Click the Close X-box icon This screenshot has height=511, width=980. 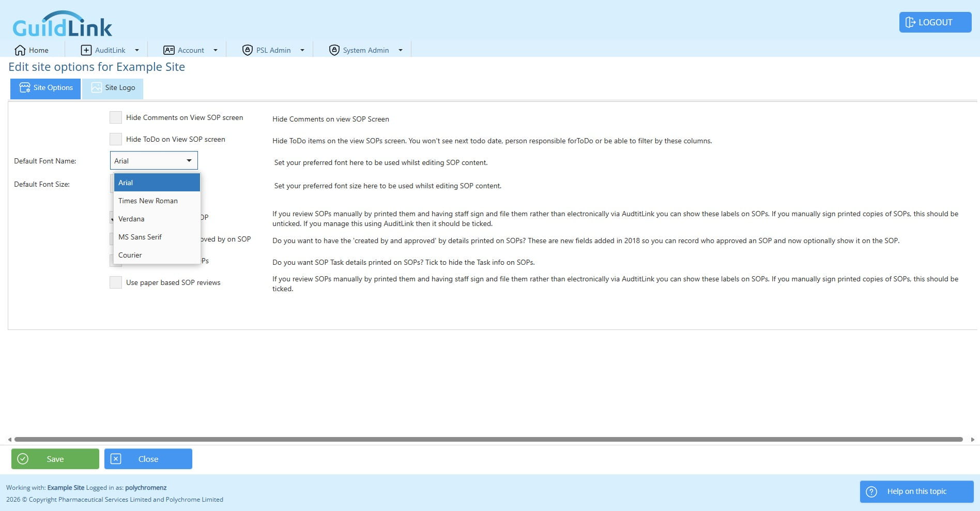(x=116, y=459)
